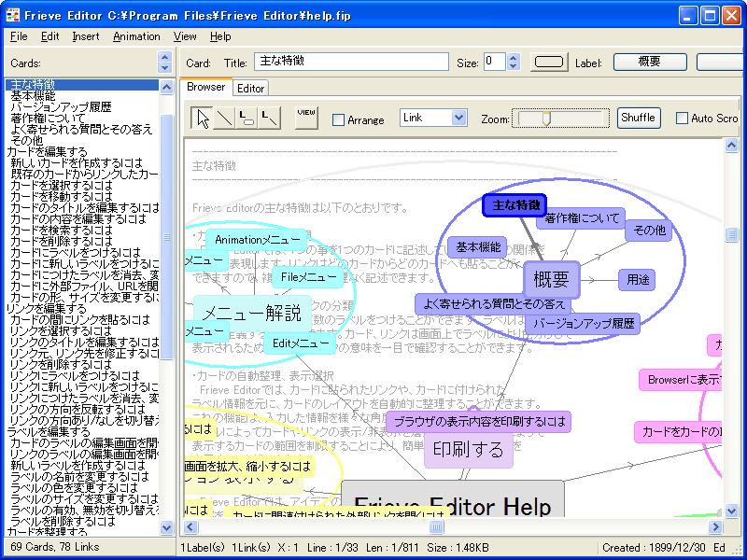This screenshot has height=560, width=747.
Task: Click the Cards list vertical scrollbar thumb
Action: coord(166,237)
